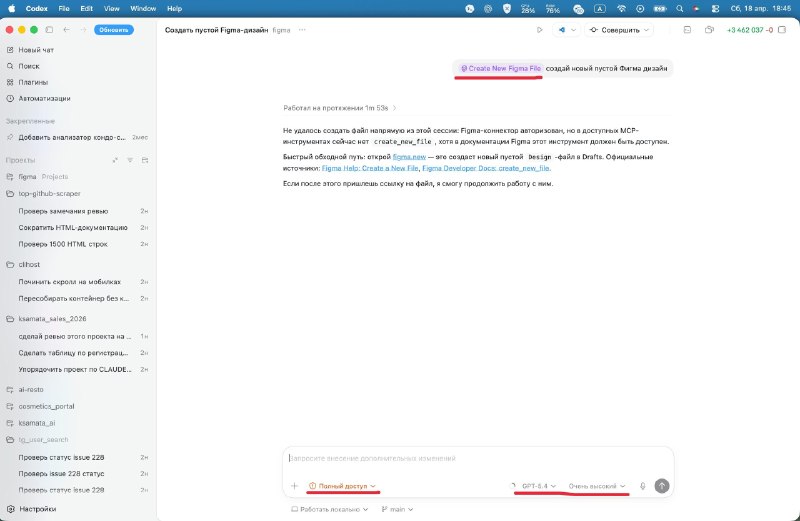Expand the Работал на протяжении 1m 53s details
The width and height of the screenshot is (800, 521).
[340, 107]
